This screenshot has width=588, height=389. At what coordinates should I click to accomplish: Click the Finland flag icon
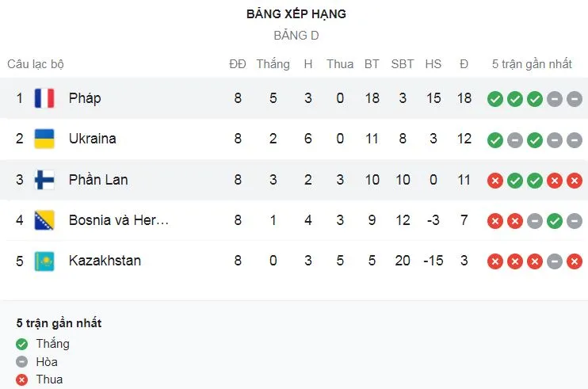44,180
